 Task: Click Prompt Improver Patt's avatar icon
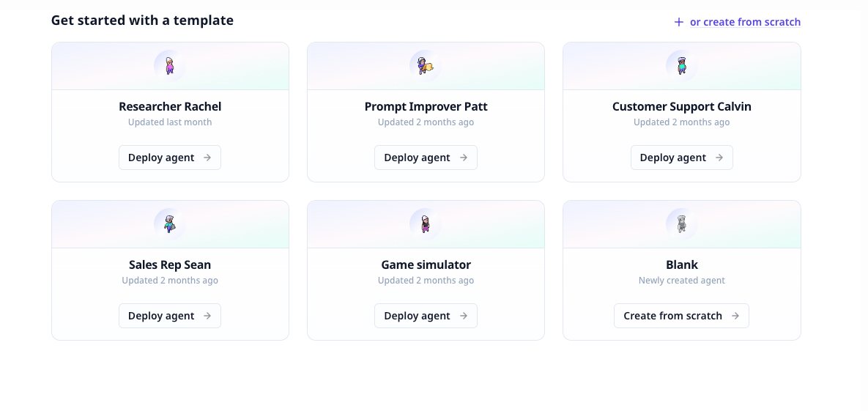click(x=425, y=66)
